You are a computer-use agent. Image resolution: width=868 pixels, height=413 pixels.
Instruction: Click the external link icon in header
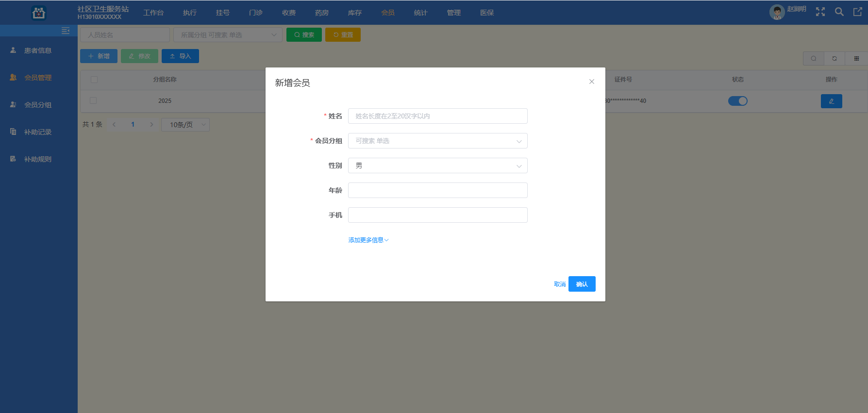[858, 12]
